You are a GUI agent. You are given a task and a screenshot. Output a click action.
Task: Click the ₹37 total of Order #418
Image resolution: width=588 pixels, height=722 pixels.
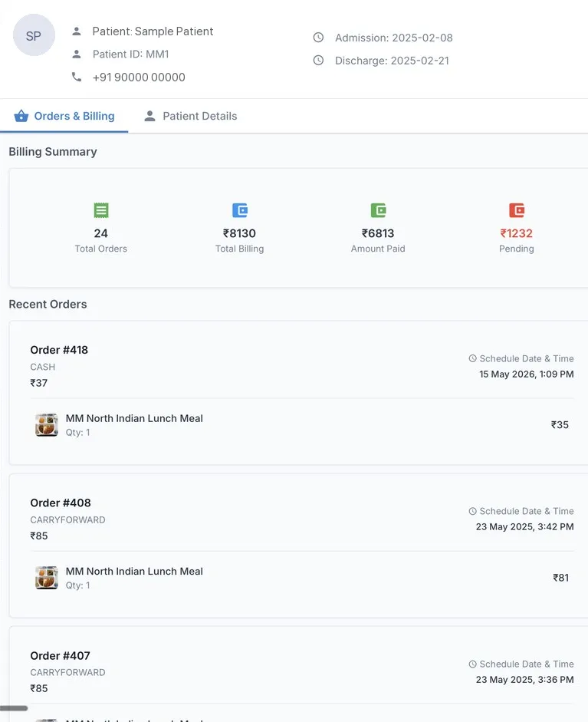(x=38, y=383)
